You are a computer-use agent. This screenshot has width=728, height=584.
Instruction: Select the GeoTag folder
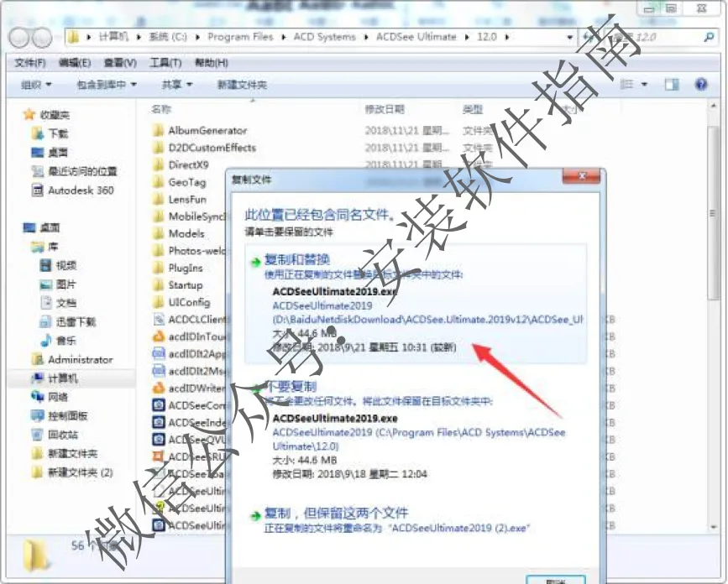click(x=186, y=182)
